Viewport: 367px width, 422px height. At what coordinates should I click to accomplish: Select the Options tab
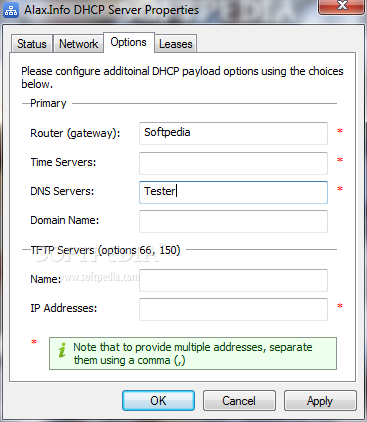click(x=129, y=42)
